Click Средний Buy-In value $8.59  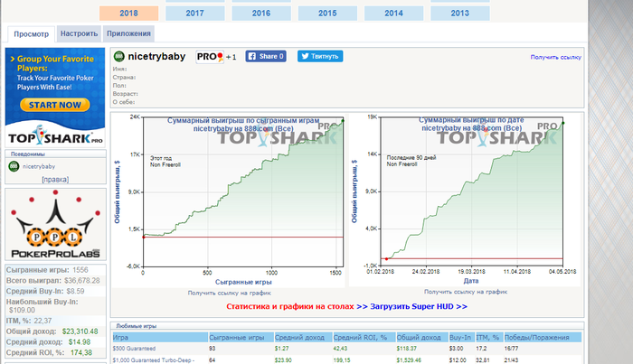click(x=75, y=291)
